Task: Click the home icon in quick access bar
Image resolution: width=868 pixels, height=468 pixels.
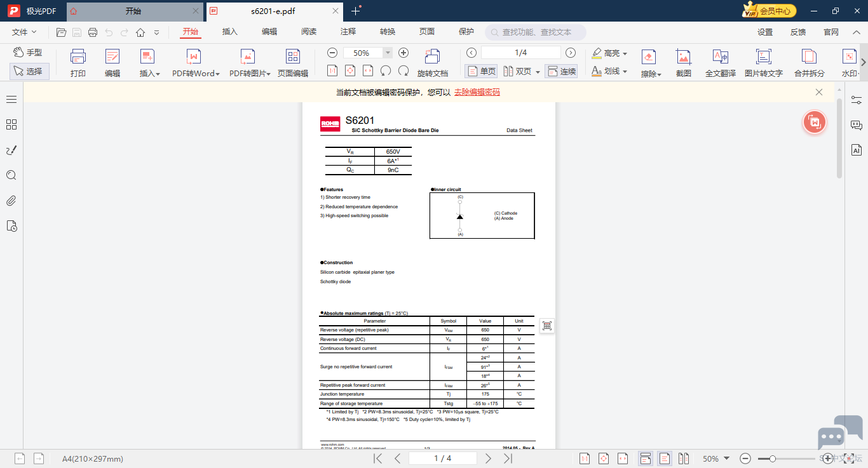Action: click(140, 32)
